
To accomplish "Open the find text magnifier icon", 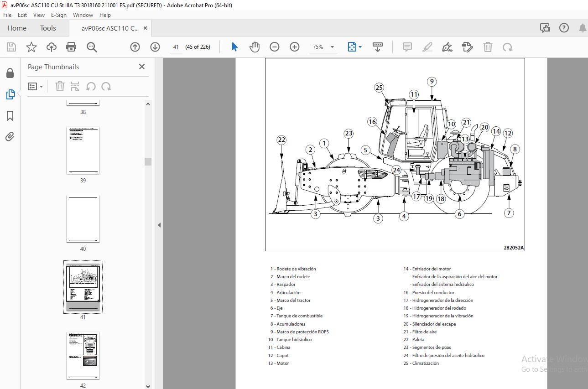I will (92, 47).
